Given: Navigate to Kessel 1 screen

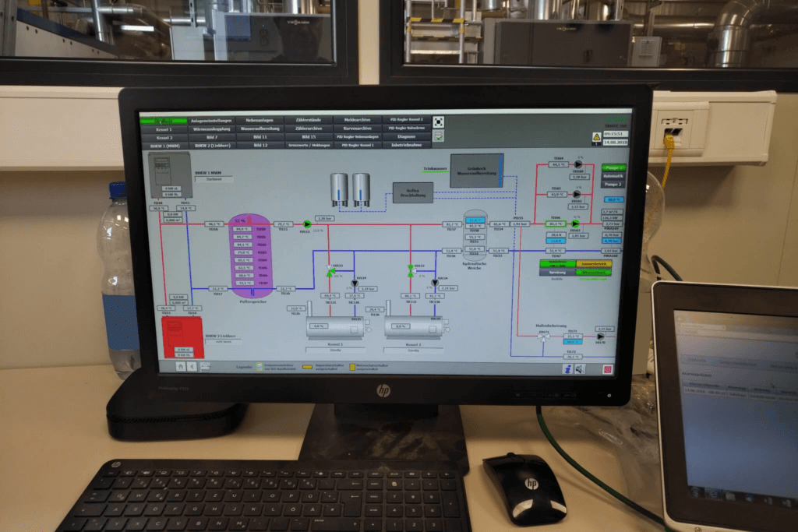Looking at the screenshot, I should click(164, 130).
